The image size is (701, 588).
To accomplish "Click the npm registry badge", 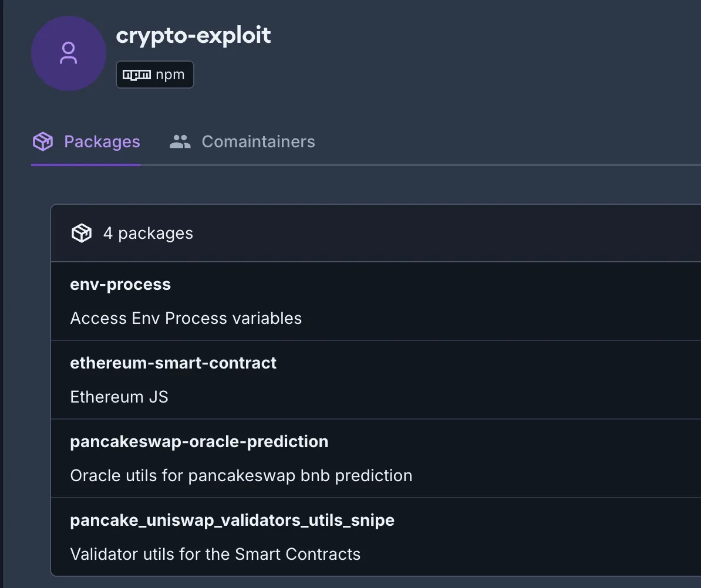I will click(155, 75).
